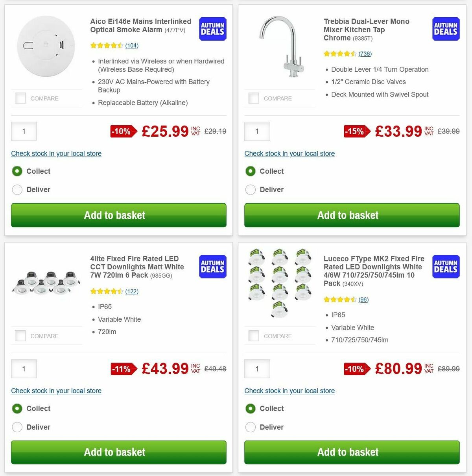Select Deliver for the smoke alarm
This screenshot has height=476, width=472.
[17, 189]
